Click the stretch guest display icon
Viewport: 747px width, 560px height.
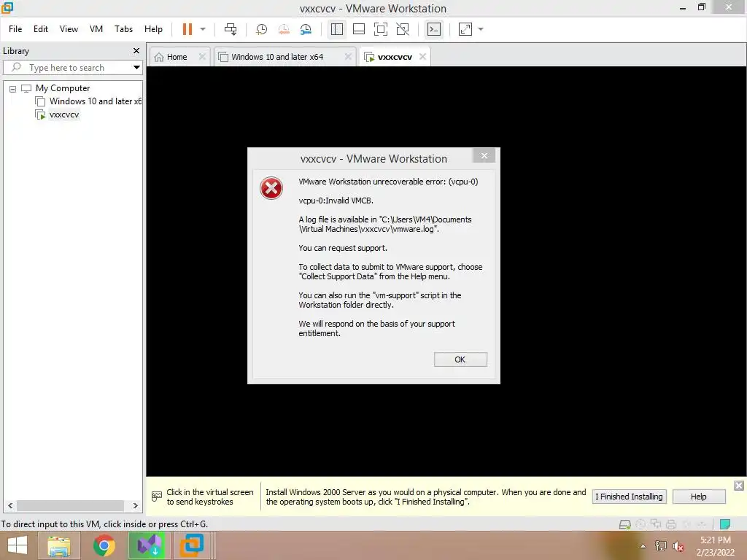click(x=465, y=29)
